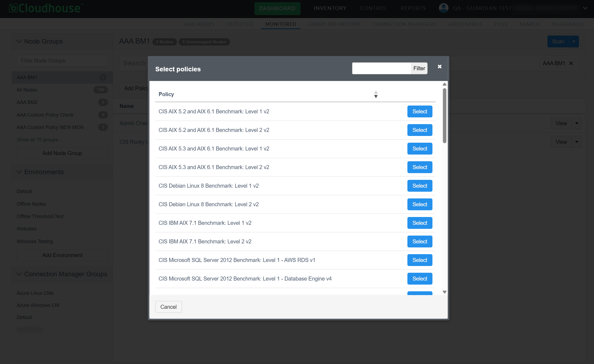Select CIS IBM AIX 7.1 Level 2
Image resolution: width=594 pixels, height=364 pixels.
point(420,241)
